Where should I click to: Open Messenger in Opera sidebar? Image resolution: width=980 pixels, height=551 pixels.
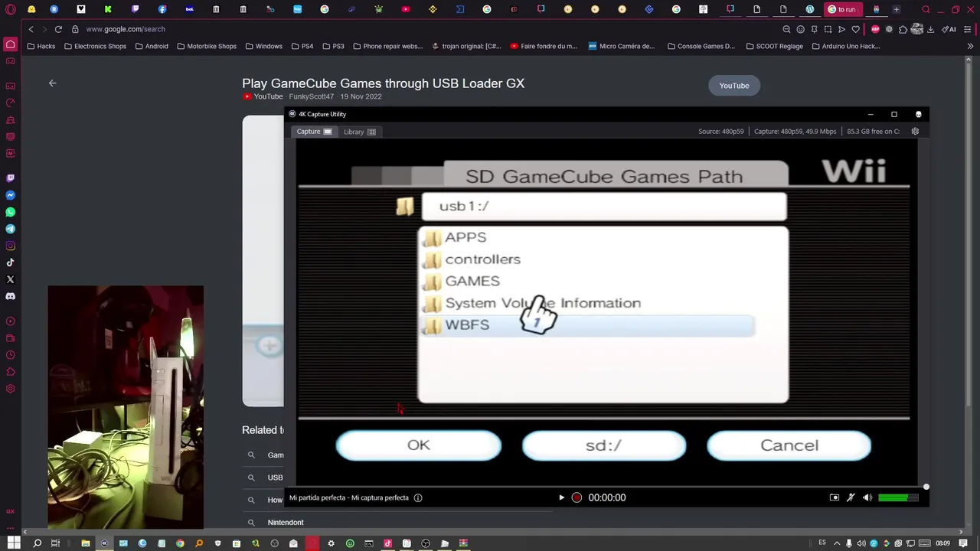(x=10, y=195)
